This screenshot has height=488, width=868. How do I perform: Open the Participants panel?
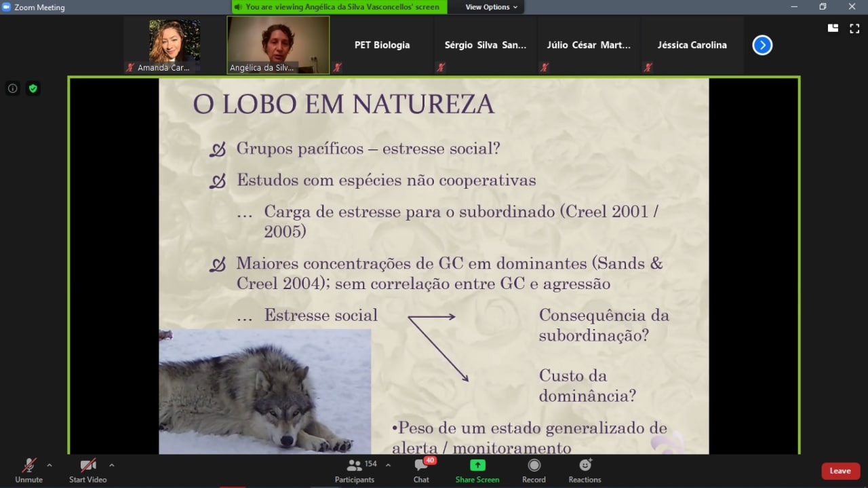(354, 470)
